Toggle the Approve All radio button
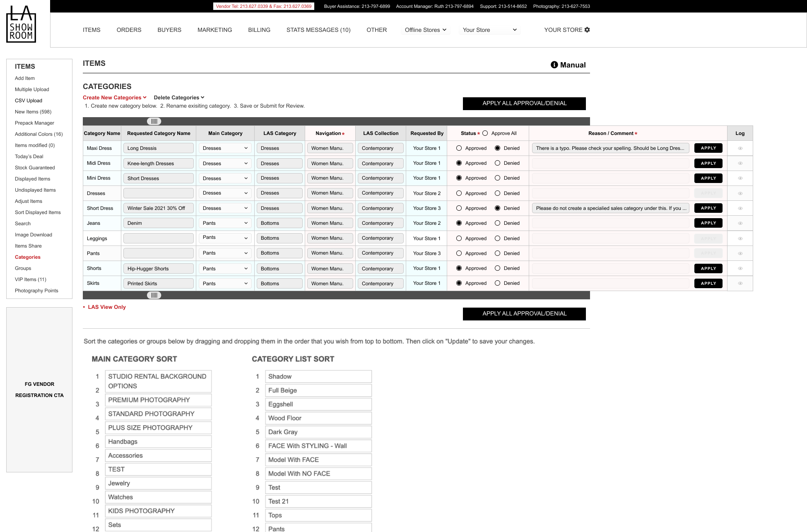 [485, 133]
